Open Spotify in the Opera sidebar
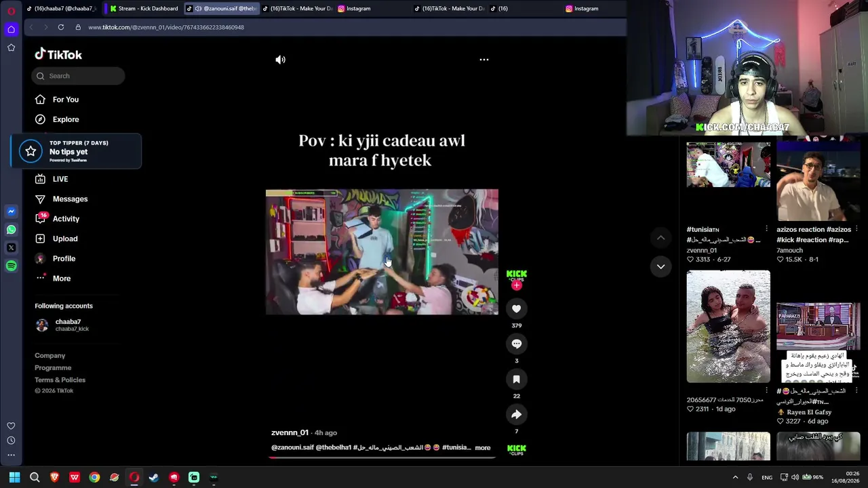868x488 pixels. click(11, 266)
